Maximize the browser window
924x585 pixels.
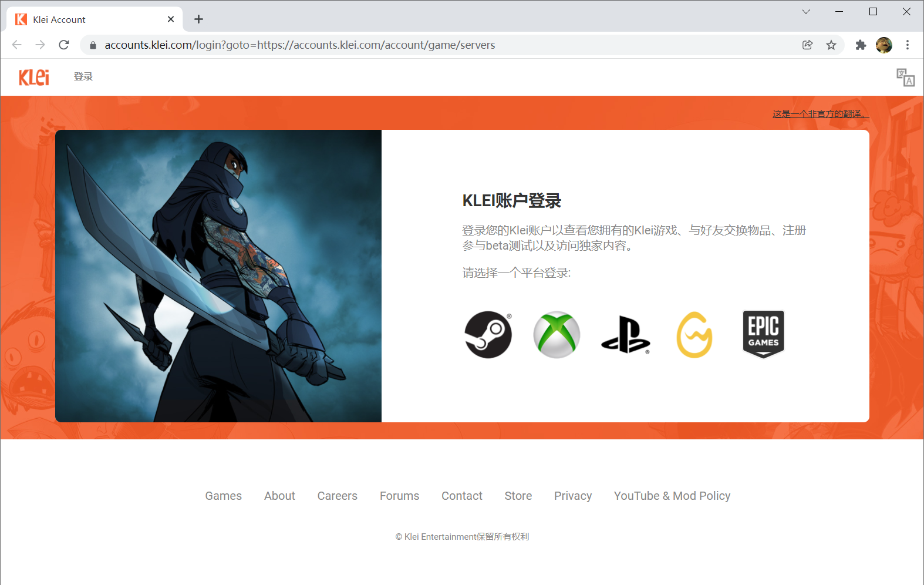(873, 11)
